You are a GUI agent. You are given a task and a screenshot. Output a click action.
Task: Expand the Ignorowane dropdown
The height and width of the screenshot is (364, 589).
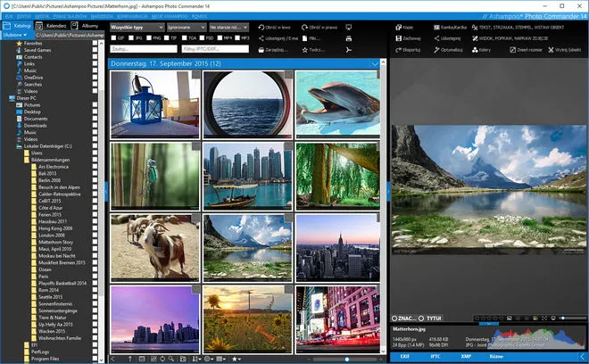click(x=186, y=28)
